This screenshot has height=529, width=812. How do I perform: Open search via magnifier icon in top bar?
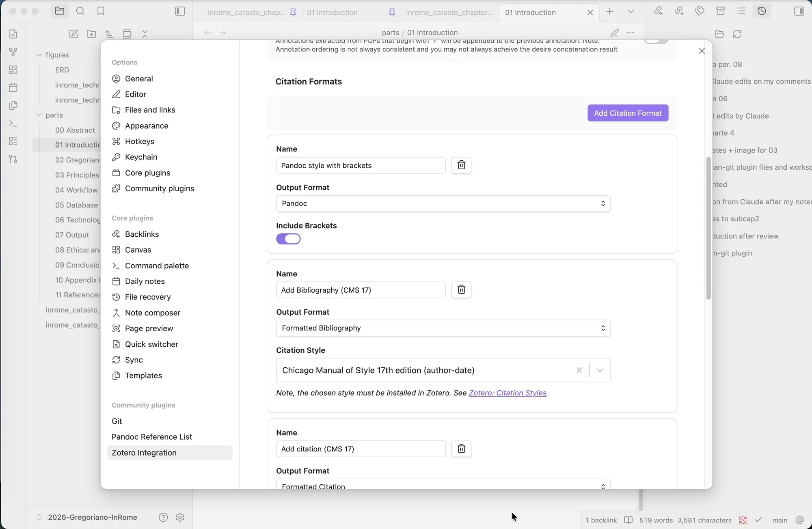80,11
